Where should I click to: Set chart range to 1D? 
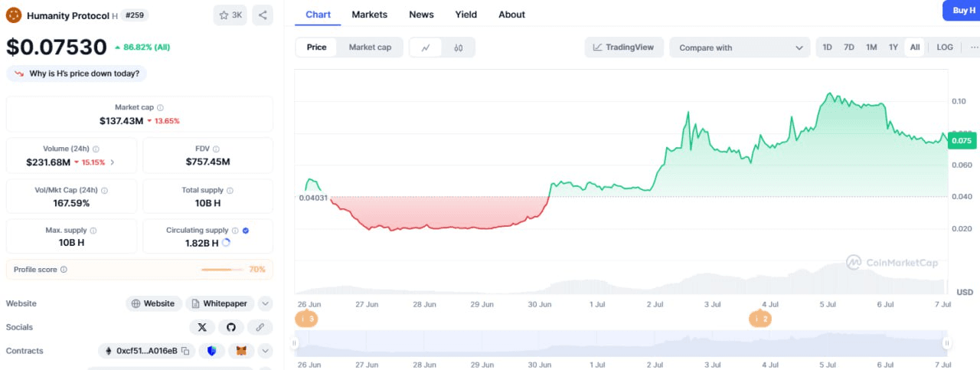(x=828, y=47)
